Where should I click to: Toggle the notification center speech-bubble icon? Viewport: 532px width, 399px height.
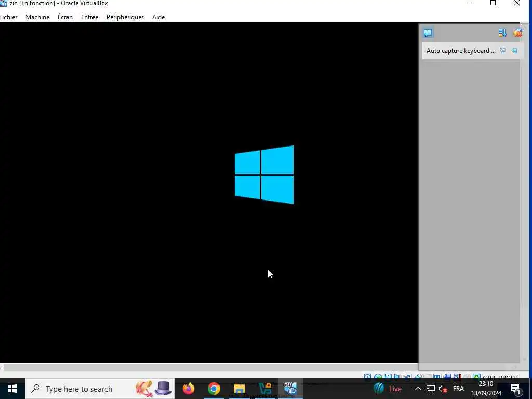coord(428,33)
